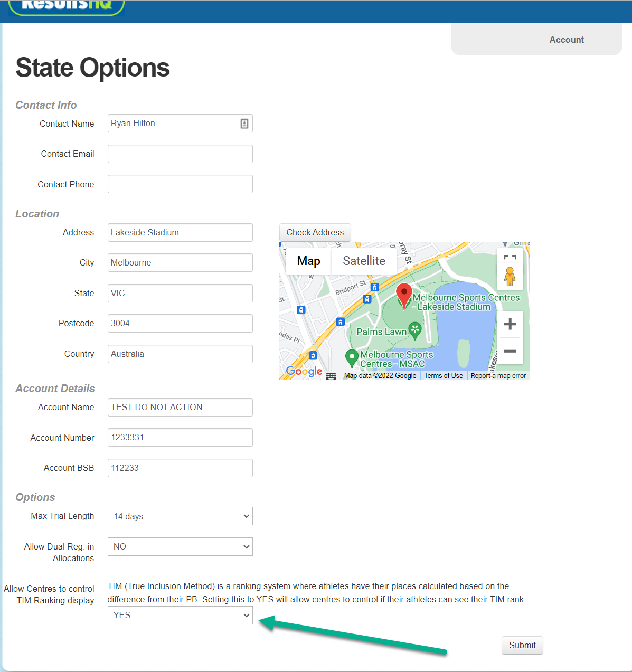632x672 pixels.
Task: Click the Account Number field
Action: pos(180,438)
